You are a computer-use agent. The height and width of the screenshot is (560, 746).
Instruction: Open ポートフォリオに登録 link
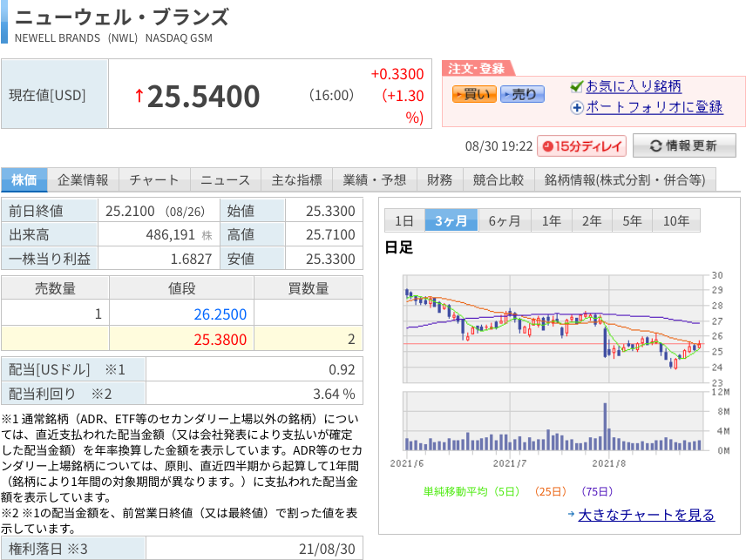click(x=654, y=107)
